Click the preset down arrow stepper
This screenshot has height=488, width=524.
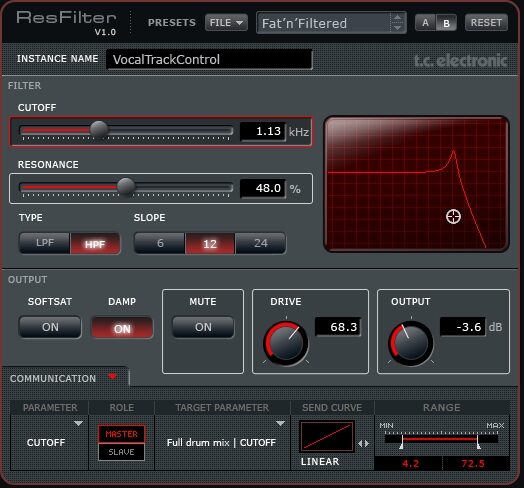[x=397, y=28]
